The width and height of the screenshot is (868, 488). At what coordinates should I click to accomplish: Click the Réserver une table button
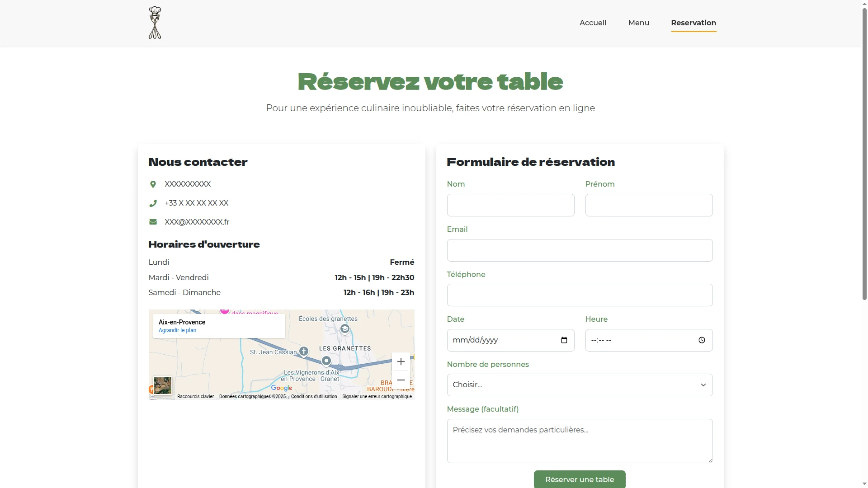pos(579,479)
